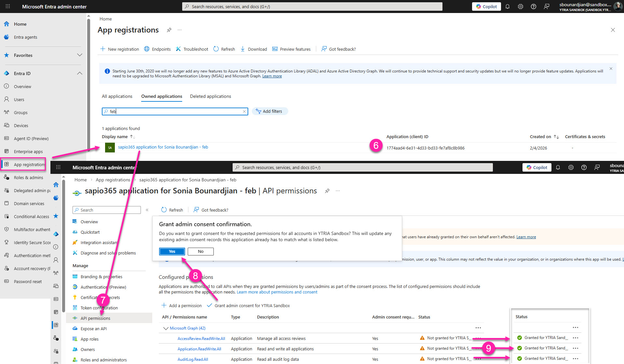Open settings gear in top header

pyautogui.click(x=520, y=6)
